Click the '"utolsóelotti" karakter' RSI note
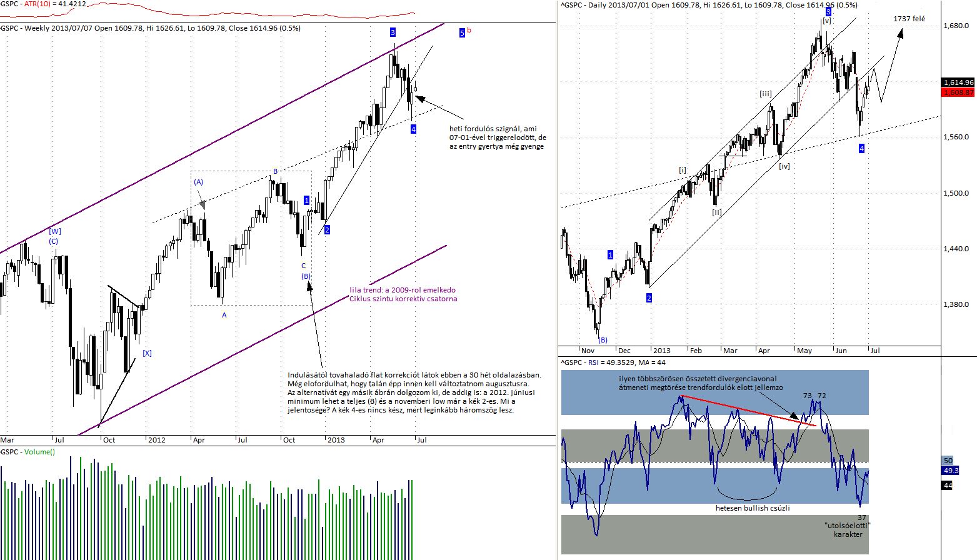The height and width of the screenshot is (560, 977). click(x=848, y=529)
